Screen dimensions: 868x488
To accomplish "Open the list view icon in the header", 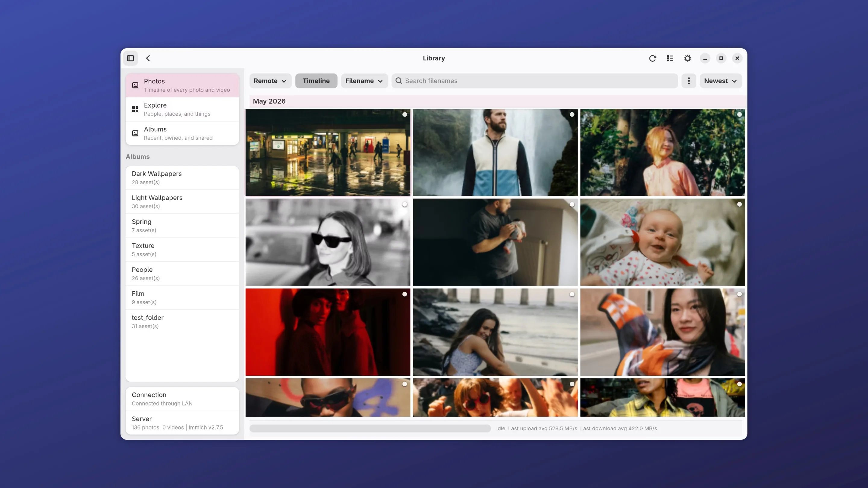I will [670, 58].
